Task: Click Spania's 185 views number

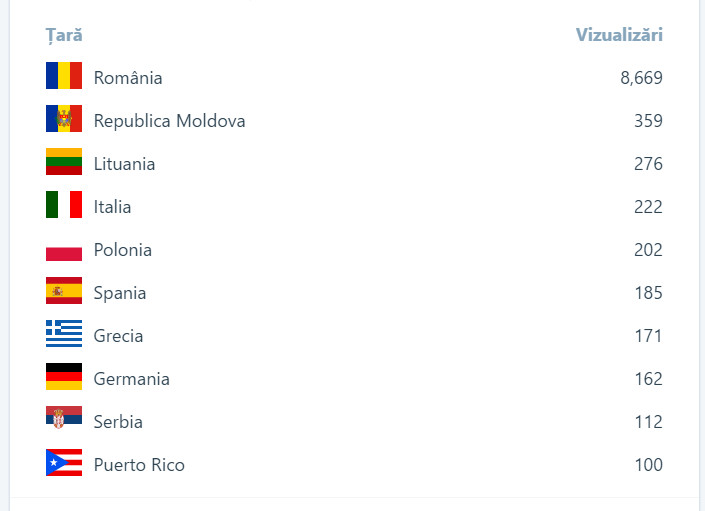Action: [x=648, y=293]
